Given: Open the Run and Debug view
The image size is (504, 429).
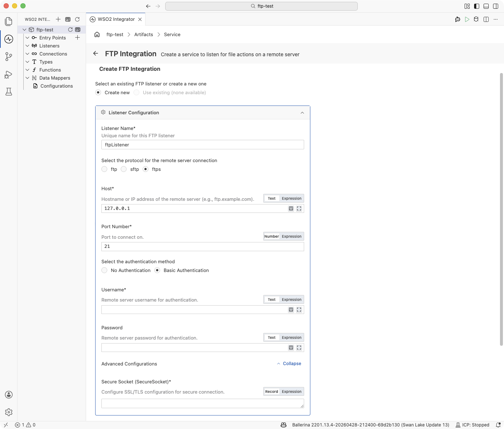Looking at the screenshot, I should 9,74.
